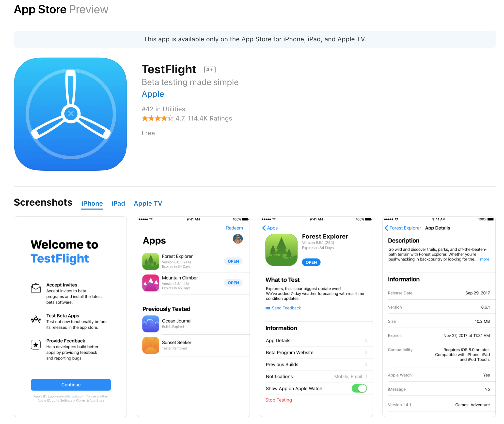Select the iPad screenshots tab

click(x=118, y=203)
